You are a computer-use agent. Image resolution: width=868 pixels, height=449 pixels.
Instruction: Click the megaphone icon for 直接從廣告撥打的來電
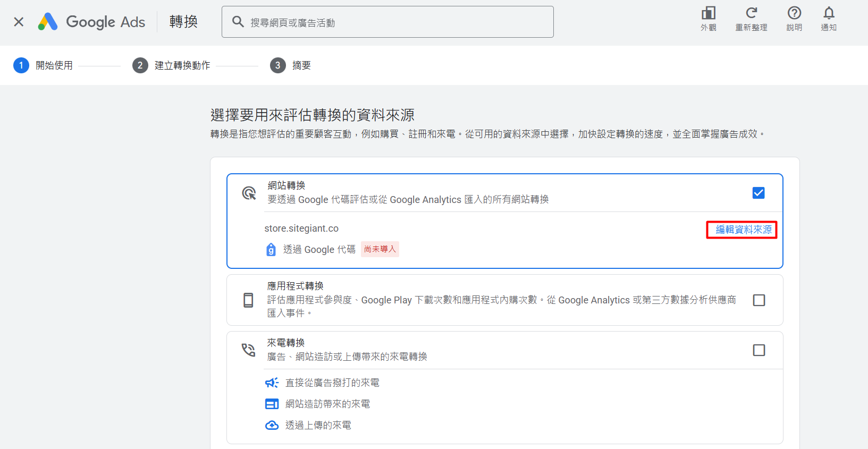pyautogui.click(x=272, y=383)
